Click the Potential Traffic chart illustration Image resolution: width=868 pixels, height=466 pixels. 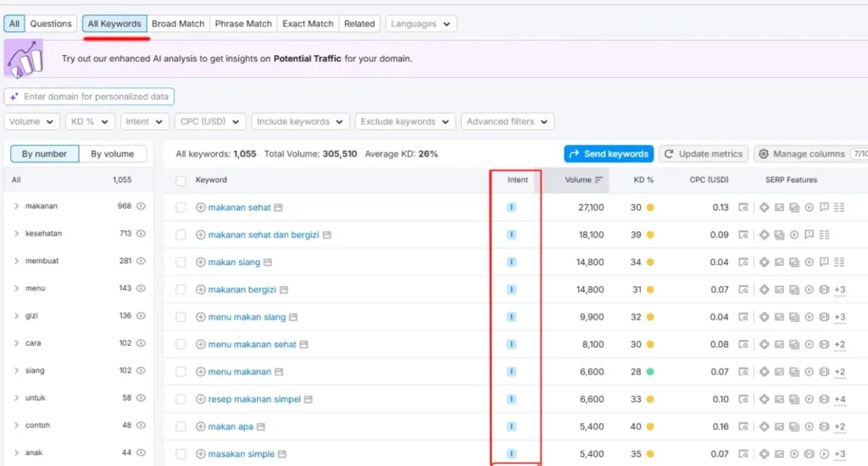click(24, 58)
